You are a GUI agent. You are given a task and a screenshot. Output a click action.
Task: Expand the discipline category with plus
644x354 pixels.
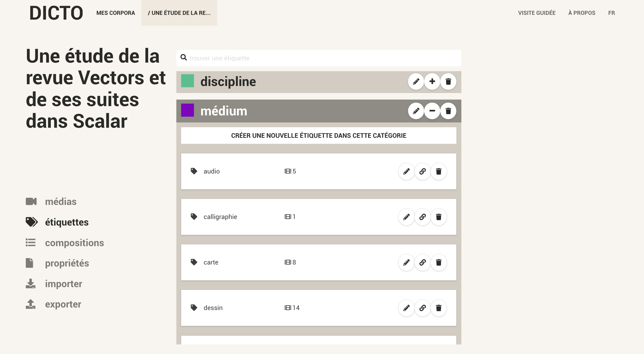pos(432,81)
